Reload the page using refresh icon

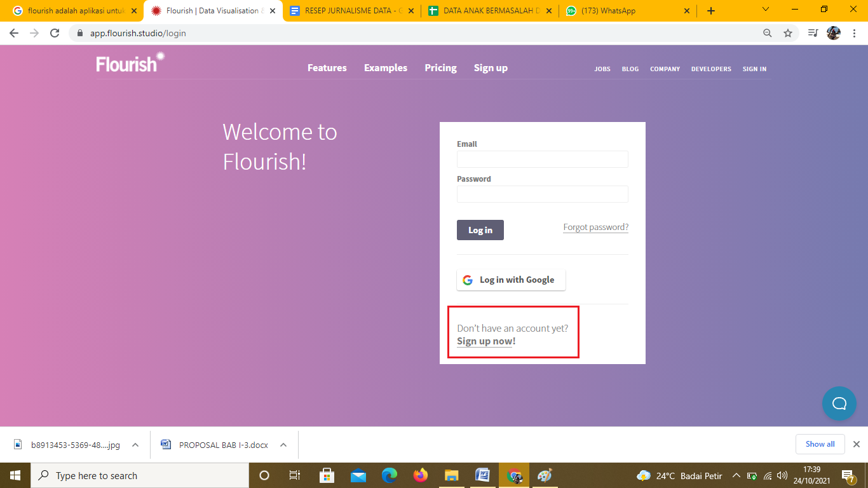[55, 33]
